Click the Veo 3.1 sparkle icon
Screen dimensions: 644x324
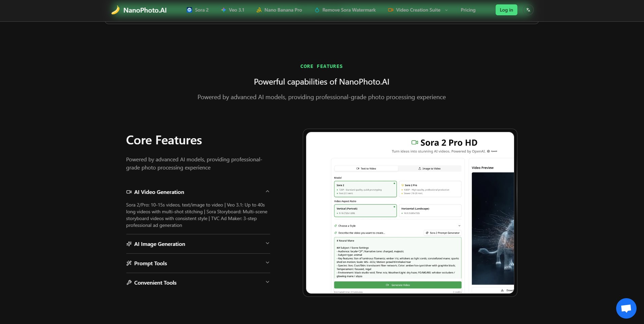[x=223, y=10]
